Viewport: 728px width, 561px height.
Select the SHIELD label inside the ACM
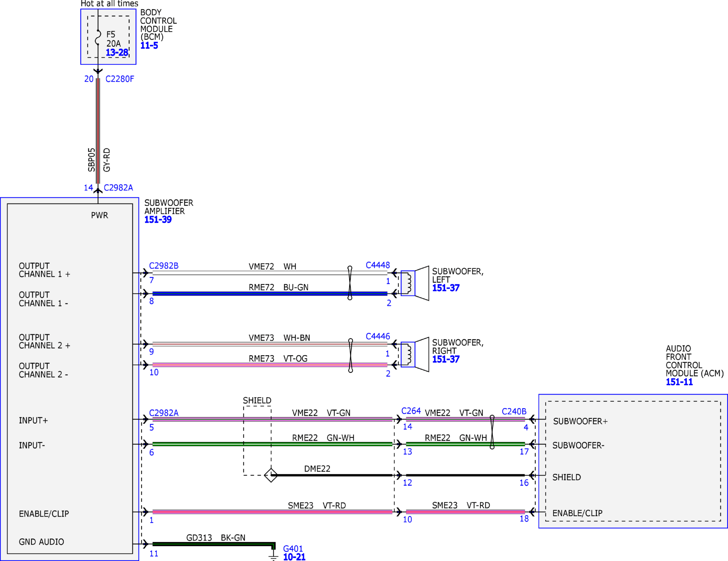[567, 477]
